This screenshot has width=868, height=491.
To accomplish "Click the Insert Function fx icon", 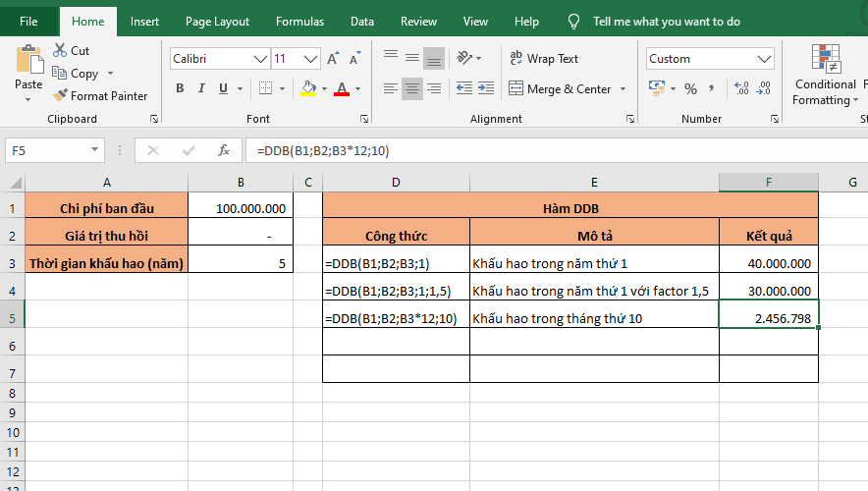I will pyautogui.click(x=224, y=150).
